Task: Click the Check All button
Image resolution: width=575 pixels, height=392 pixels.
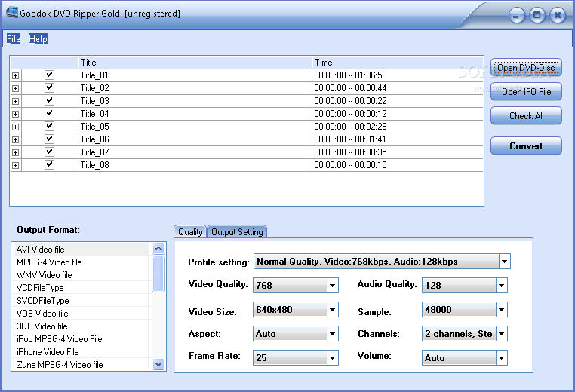Action: pyautogui.click(x=526, y=116)
